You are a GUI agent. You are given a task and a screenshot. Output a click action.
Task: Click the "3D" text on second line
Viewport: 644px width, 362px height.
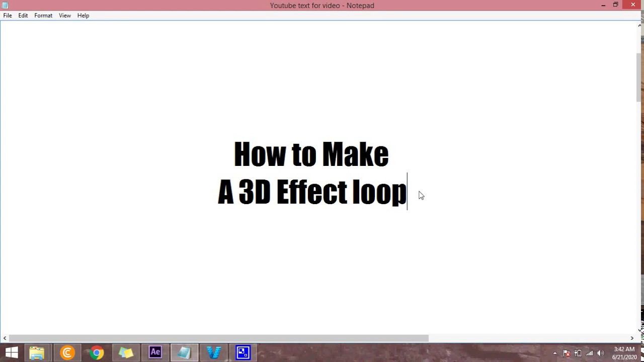pos(255,192)
